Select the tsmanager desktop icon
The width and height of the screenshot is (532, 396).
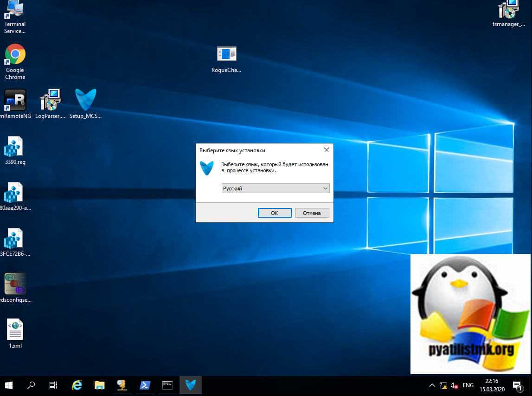pos(508,10)
